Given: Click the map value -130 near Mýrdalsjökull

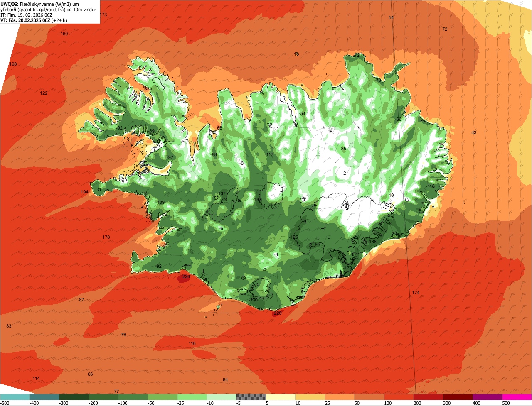Looking at the screenshot, I should pos(254,300).
